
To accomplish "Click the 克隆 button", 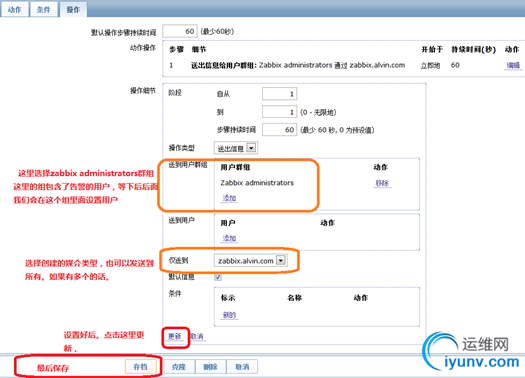I will 178,367.
